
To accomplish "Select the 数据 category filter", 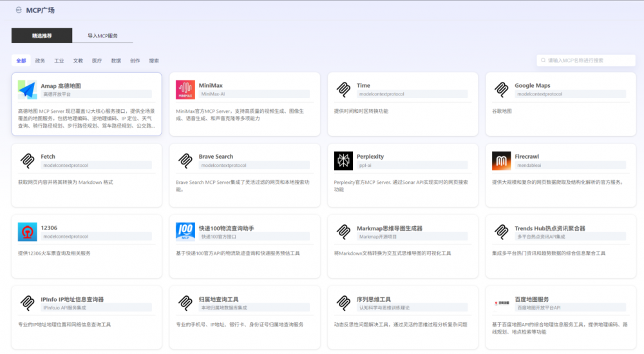I will 116,61.
